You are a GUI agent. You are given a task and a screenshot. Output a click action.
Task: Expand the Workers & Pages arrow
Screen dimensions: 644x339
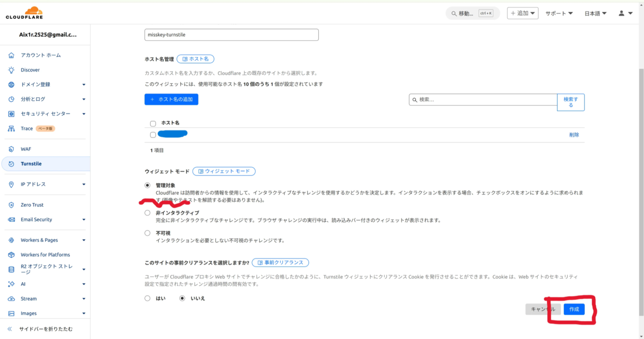coord(84,240)
